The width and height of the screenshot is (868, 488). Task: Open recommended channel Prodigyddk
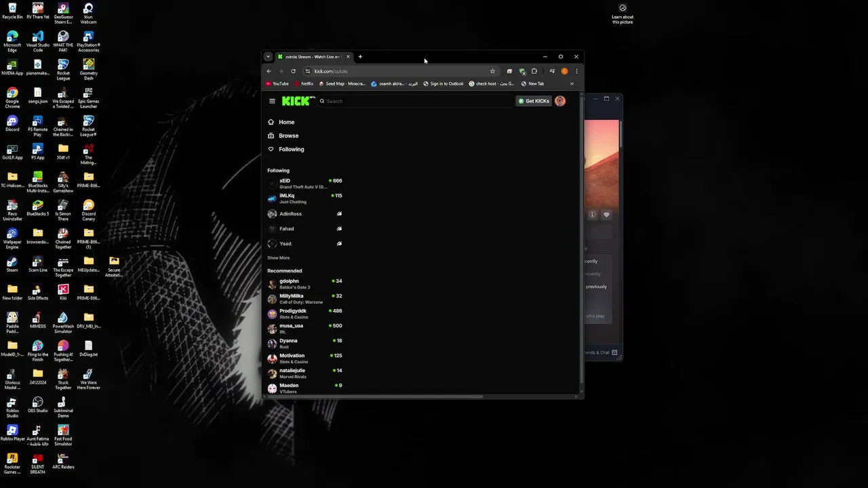click(x=305, y=313)
